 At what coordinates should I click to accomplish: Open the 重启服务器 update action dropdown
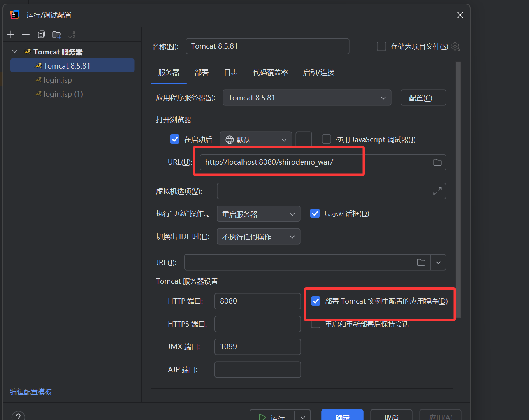[x=258, y=214]
